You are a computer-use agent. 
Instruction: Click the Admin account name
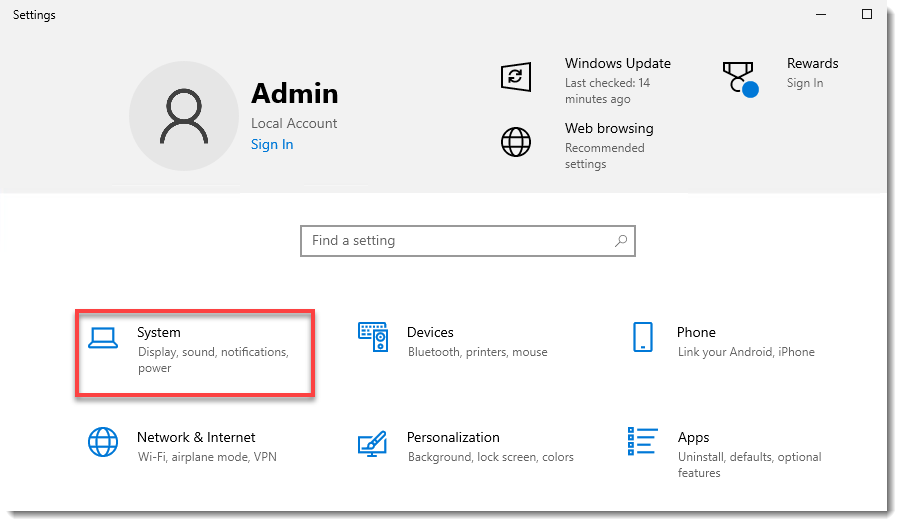pos(295,94)
